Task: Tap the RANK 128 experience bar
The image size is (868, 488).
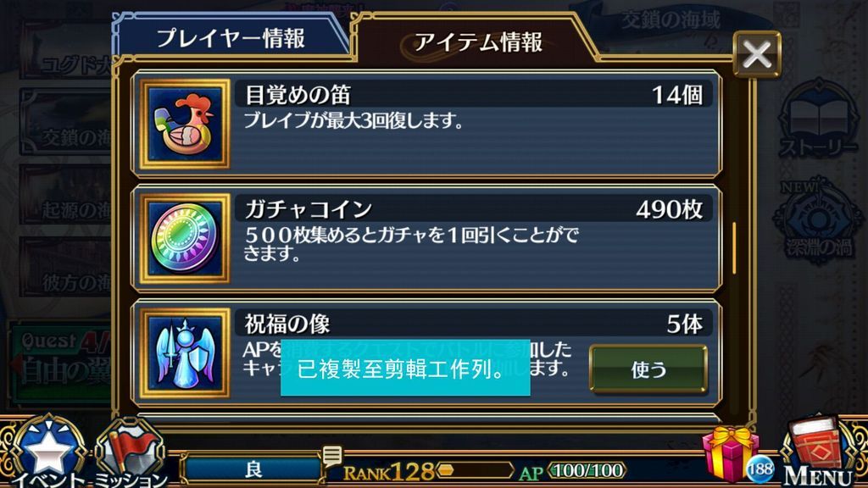Action: [x=475, y=470]
